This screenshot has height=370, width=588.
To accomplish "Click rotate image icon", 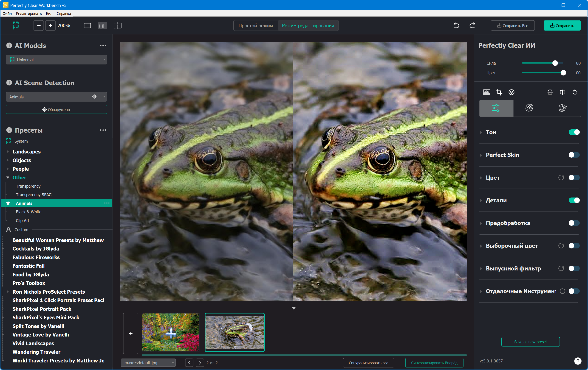I will (575, 92).
